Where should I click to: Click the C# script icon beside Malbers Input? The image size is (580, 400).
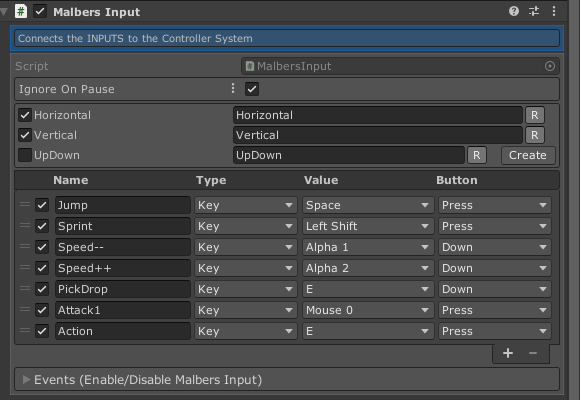click(21, 11)
